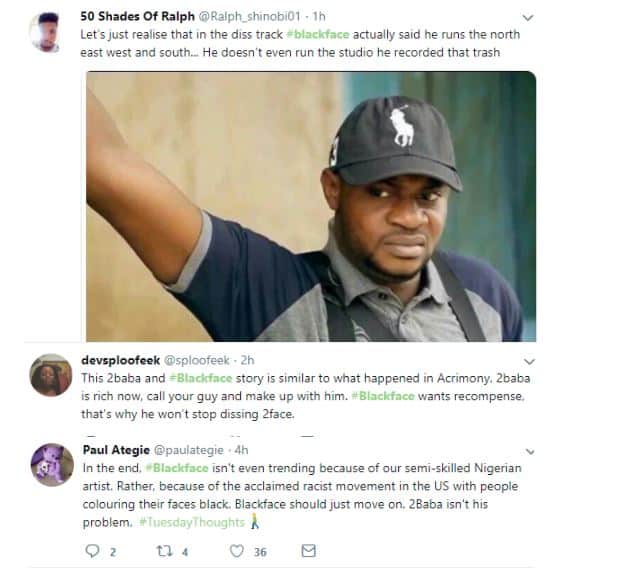Like the Paul Ategie tweet heart icon
Screen dimensions: 628x571
pyautogui.click(x=237, y=551)
